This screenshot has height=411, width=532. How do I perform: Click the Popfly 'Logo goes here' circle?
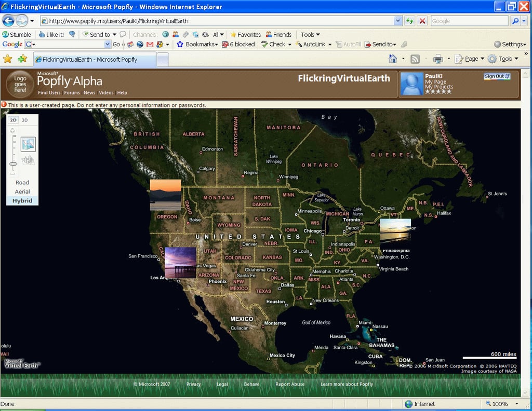click(20, 84)
